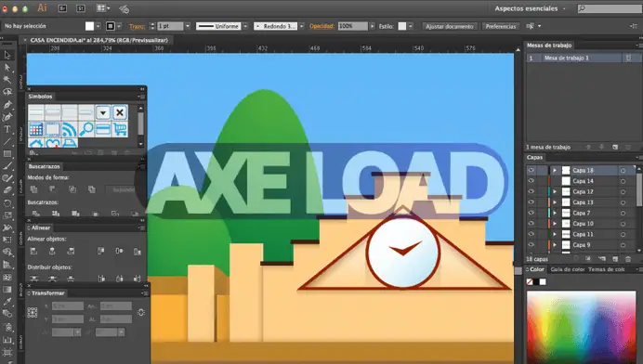Expand the Capa 12 layer
Image resolution: width=643 pixels, height=364 pixels.
(555, 191)
